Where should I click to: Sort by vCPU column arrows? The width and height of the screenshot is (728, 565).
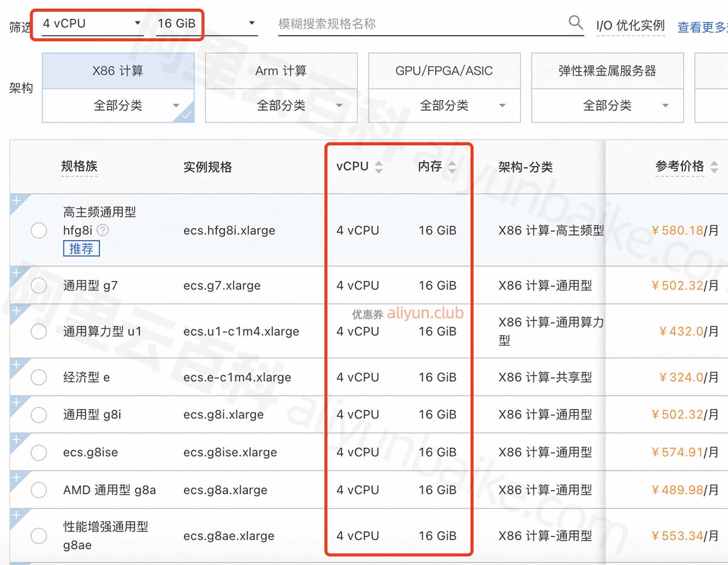click(x=379, y=167)
